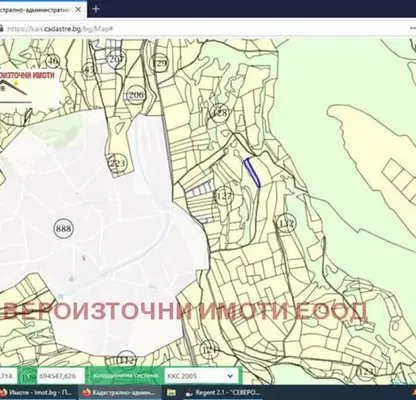
Task: Click cadastral district label 121
Action: pos(210,350)
